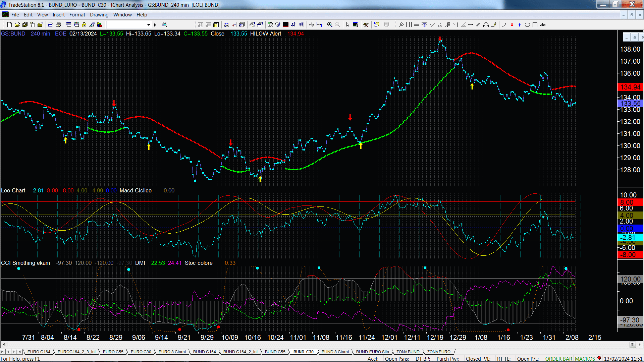Open the View menu

coord(43,15)
